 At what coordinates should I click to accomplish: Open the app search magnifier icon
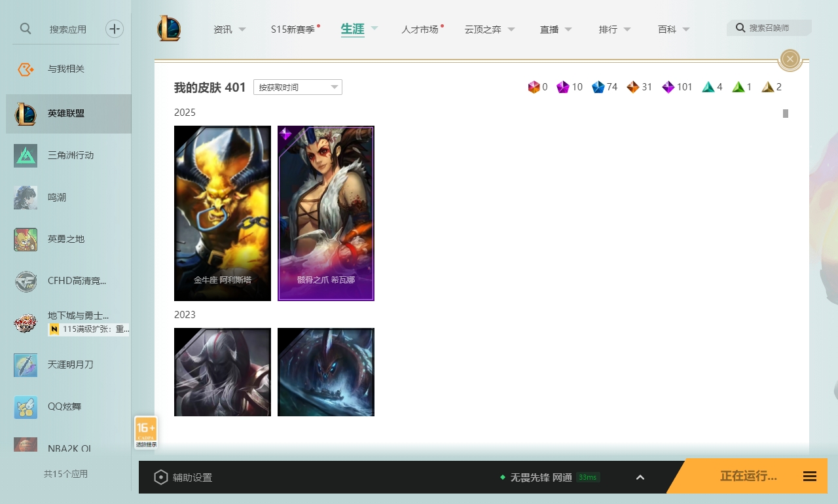25,29
